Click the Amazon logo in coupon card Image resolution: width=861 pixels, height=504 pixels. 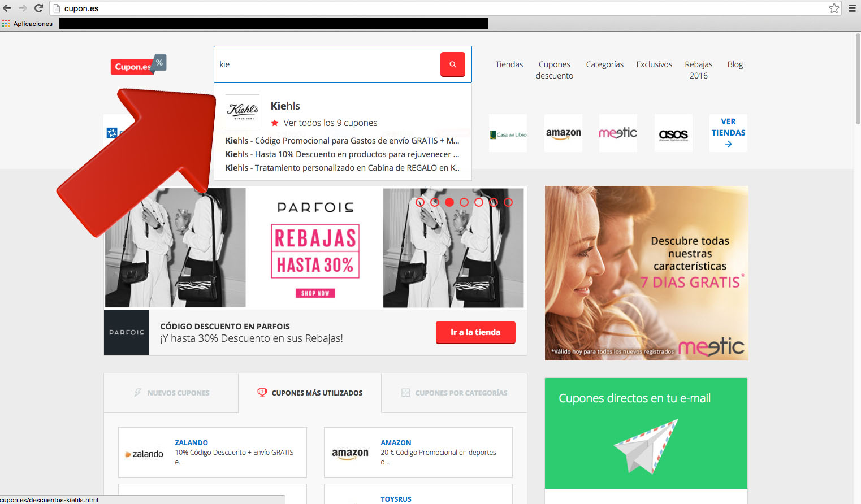pyautogui.click(x=350, y=454)
